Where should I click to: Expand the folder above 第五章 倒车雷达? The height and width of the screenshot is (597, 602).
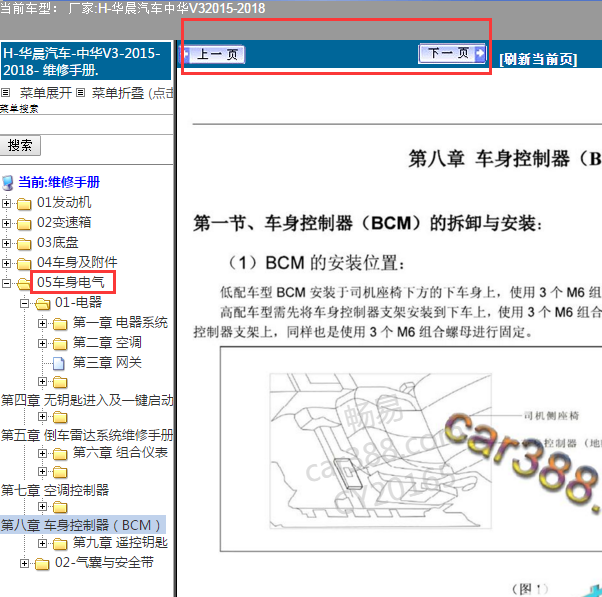click(x=42, y=417)
